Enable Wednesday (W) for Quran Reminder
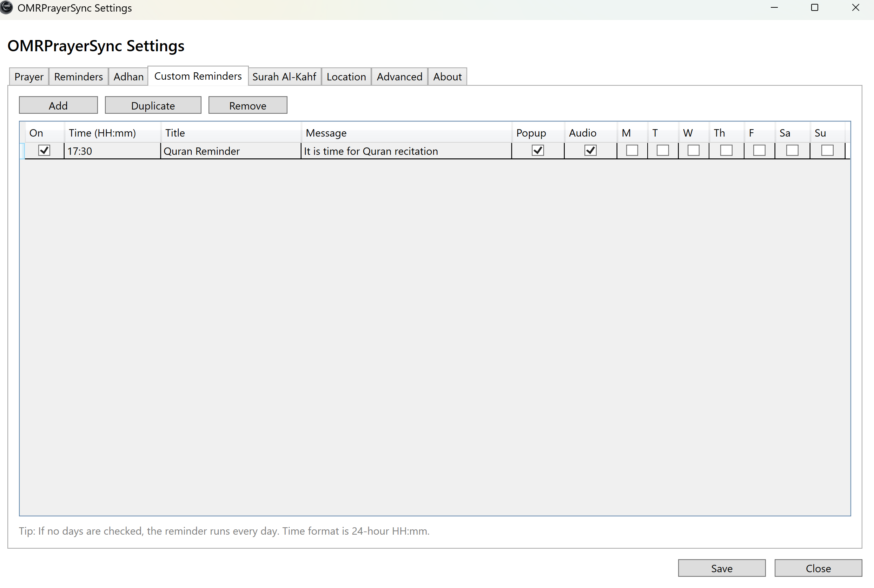 [x=694, y=150]
